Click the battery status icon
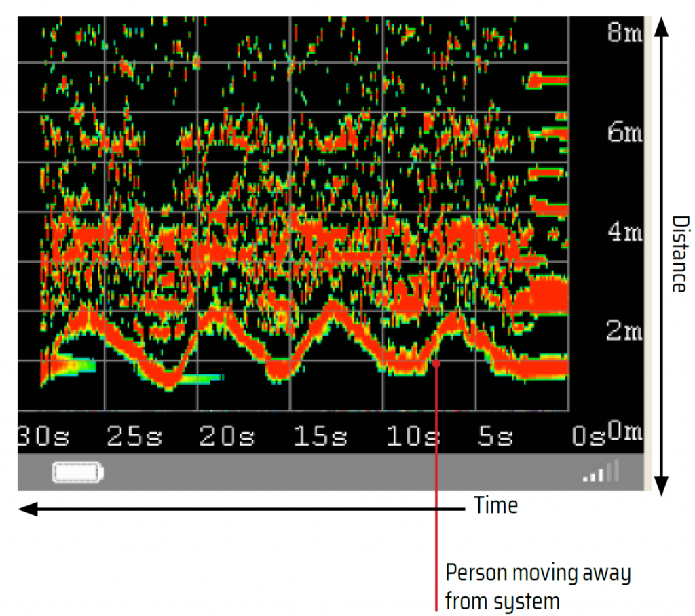The image size is (695, 616). point(78,472)
